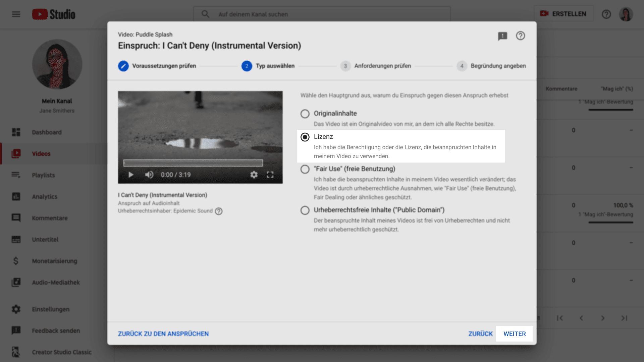Click the Puddle Splash video thumbnail
Screen dimensions: 644x362
click(200, 137)
